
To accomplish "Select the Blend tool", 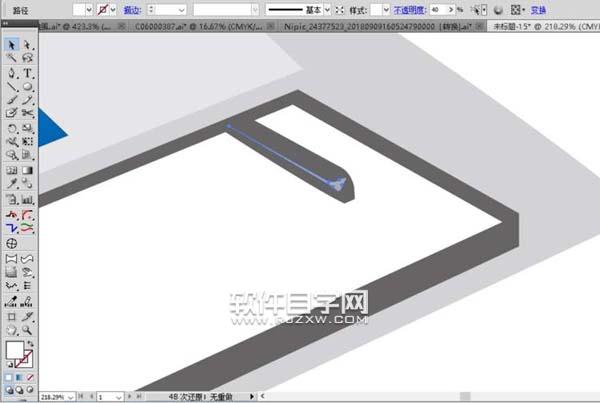I will click(27, 183).
